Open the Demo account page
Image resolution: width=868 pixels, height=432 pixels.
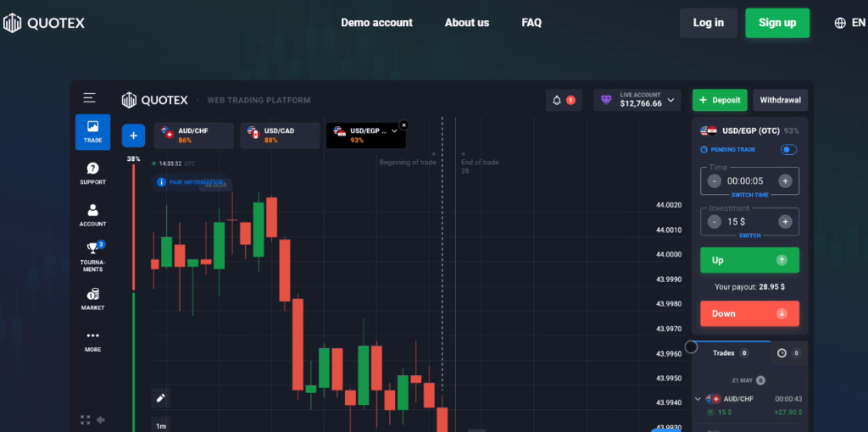pos(376,23)
